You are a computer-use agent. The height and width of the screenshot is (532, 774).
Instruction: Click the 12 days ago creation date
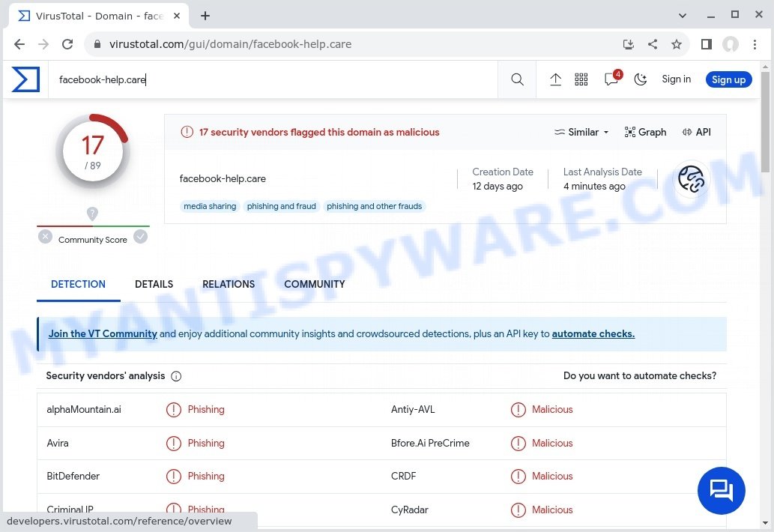(x=497, y=186)
